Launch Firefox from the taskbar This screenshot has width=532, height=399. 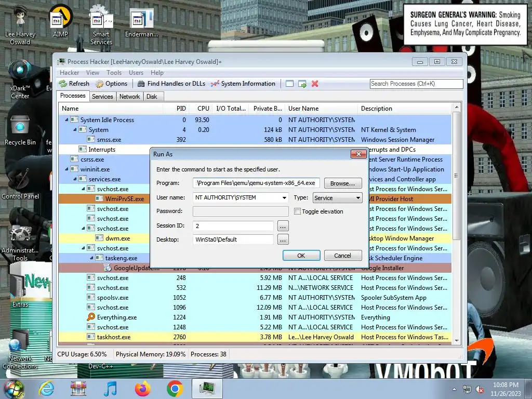[142, 389]
